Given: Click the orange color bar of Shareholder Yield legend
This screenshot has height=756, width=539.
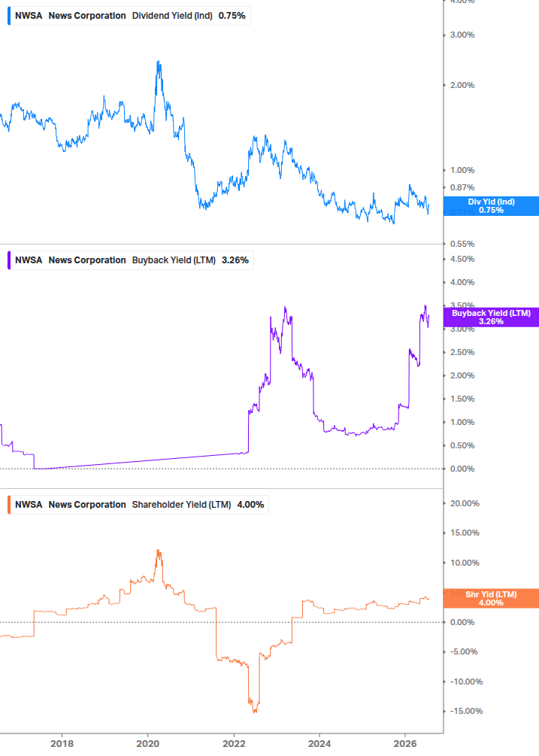Looking at the screenshot, I should click(x=9, y=504).
